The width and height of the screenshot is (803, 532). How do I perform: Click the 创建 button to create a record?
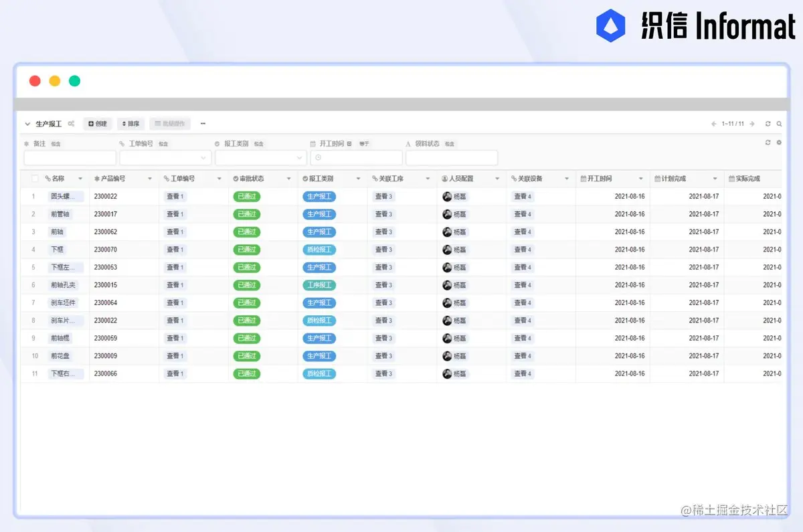coord(97,124)
